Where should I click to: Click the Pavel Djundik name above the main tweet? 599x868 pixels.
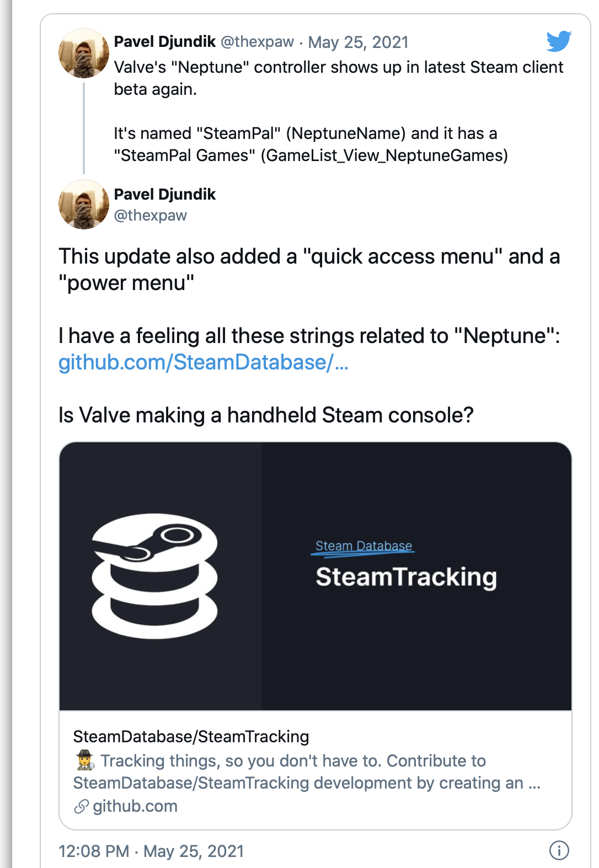point(164,194)
